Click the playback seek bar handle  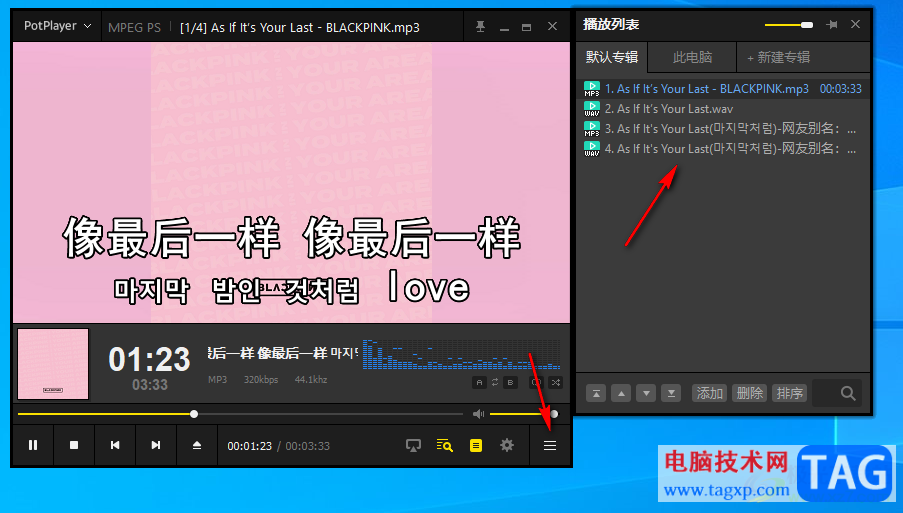[x=194, y=414]
